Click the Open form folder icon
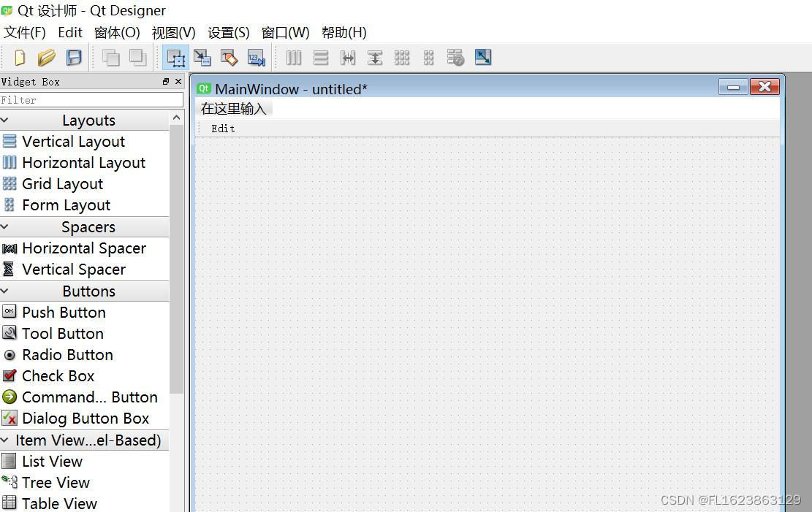This screenshot has height=512, width=812. click(47, 58)
